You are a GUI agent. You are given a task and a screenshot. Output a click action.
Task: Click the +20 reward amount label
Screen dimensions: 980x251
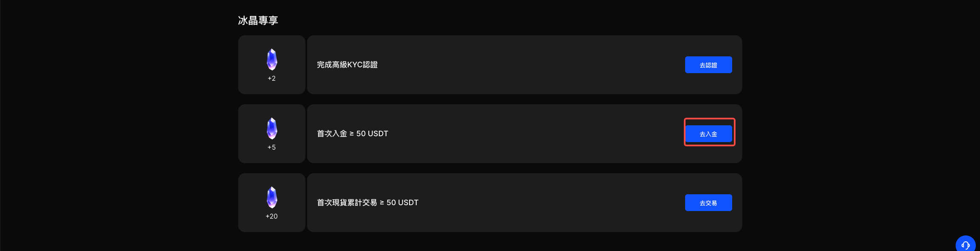pos(272,217)
